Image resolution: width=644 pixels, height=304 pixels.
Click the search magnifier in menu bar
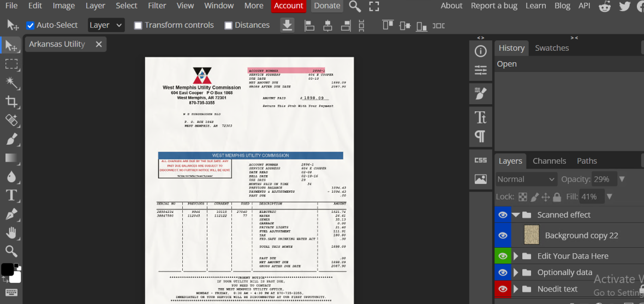355,6
